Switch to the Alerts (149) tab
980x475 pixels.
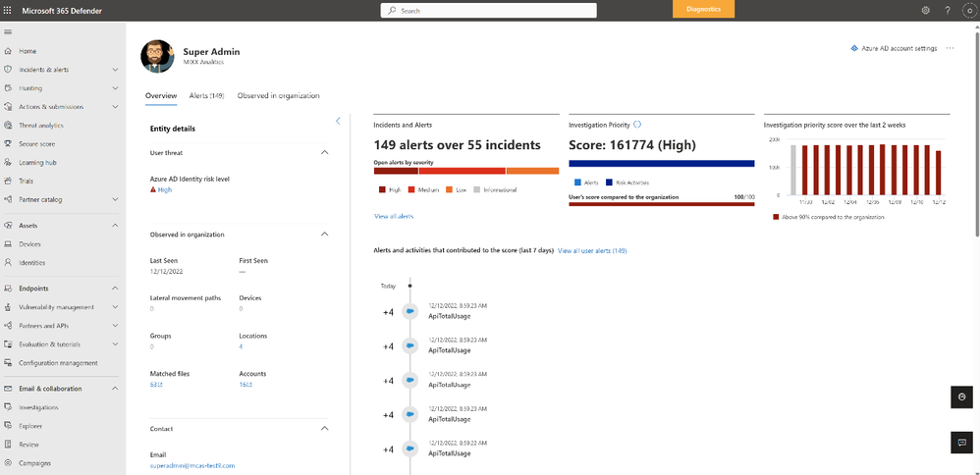(x=207, y=95)
